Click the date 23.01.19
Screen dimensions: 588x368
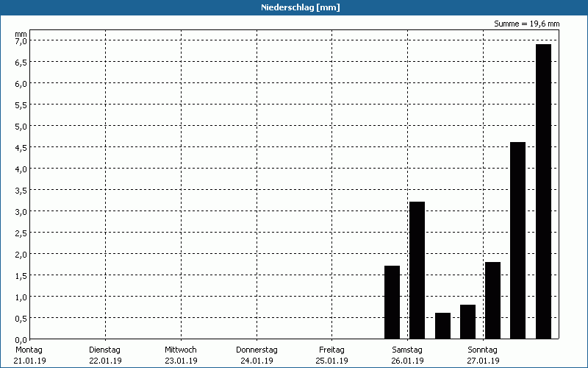tap(181, 361)
